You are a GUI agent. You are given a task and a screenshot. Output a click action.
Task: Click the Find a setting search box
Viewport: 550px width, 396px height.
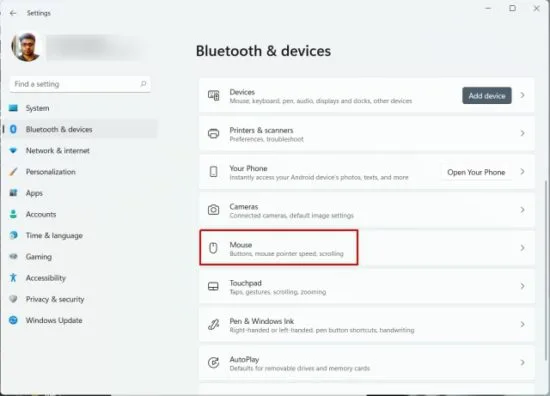80,84
